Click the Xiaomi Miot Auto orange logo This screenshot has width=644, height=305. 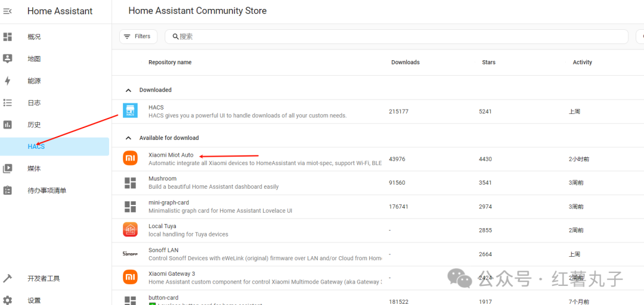coord(130,158)
